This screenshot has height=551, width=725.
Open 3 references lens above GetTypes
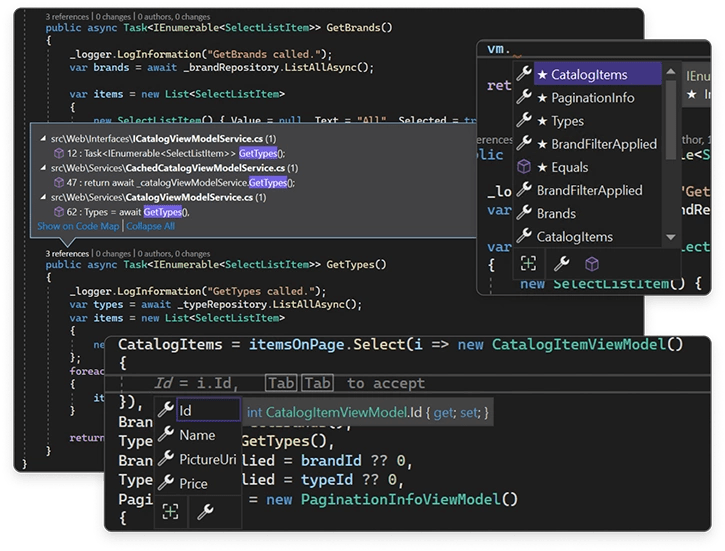click(x=67, y=254)
